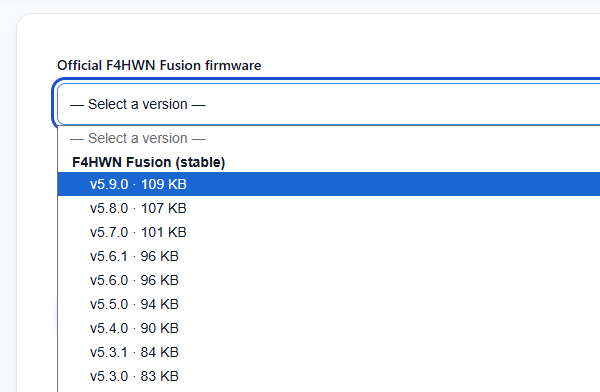Select v5.3.0 at the list bottom
Image resolution: width=600 pixels, height=392 pixels.
coord(329,376)
